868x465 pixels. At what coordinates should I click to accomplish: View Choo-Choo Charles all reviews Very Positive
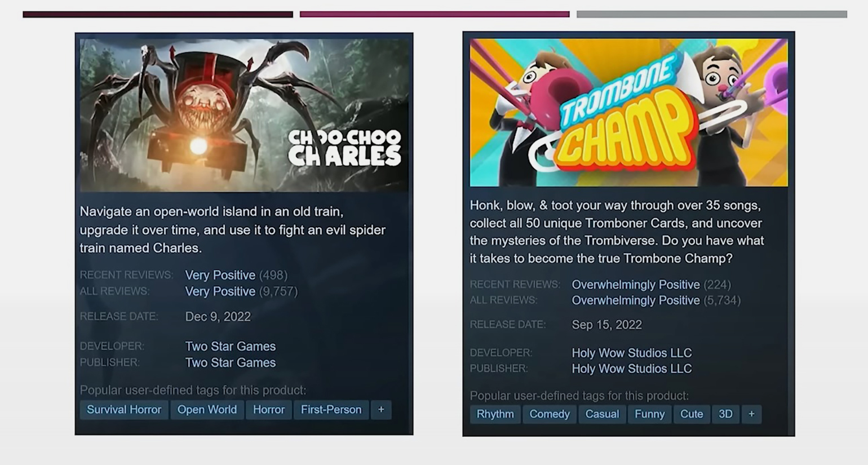[x=220, y=291]
